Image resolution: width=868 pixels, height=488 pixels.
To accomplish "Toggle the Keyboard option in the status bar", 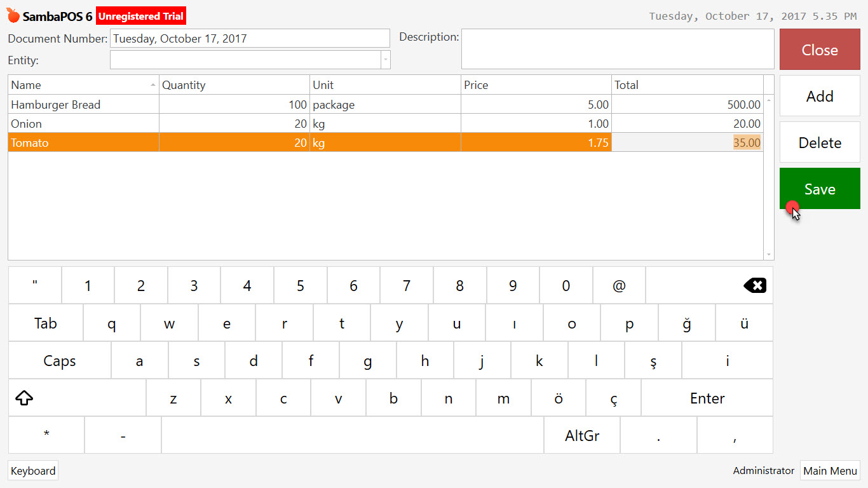I will [32, 470].
